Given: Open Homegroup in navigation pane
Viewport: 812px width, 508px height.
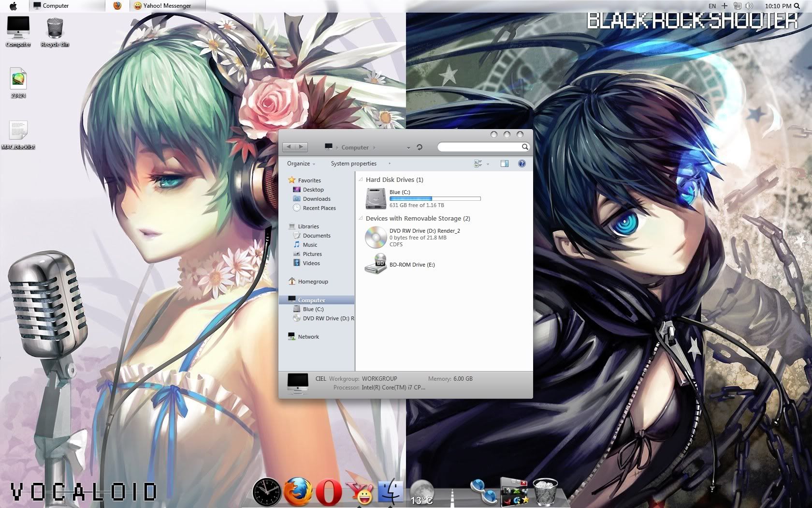Looking at the screenshot, I should click(308, 282).
